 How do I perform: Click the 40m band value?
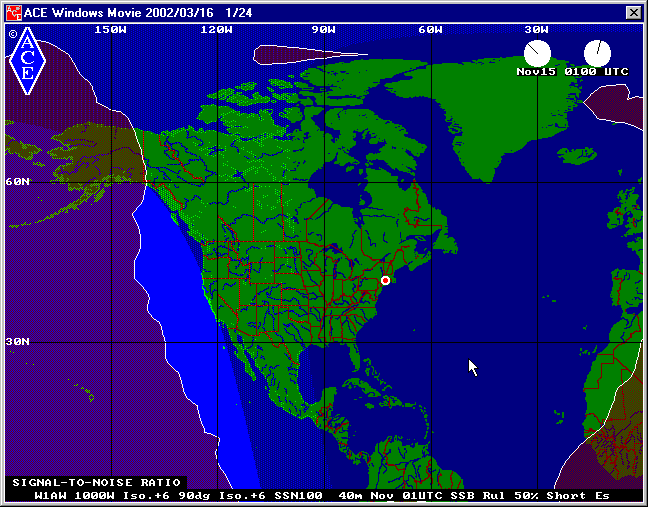tap(350, 495)
